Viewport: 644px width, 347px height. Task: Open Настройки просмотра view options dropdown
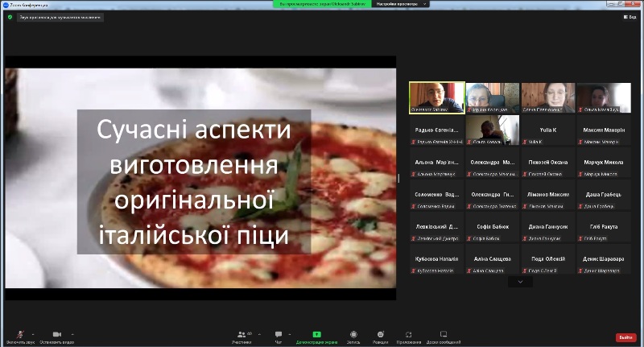tap(400, 4)
